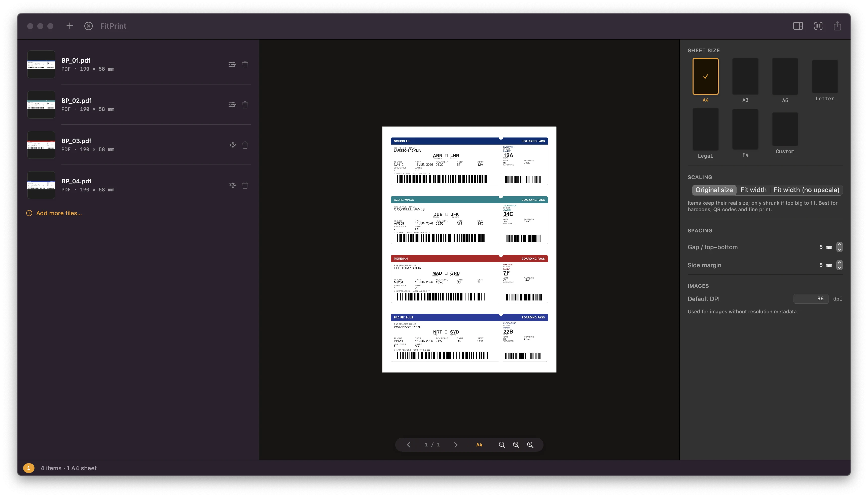The width and height of the screenshot is (868, 497).
Task: Open settings sliders for BP_01.pdf
Action: point(232,64)
